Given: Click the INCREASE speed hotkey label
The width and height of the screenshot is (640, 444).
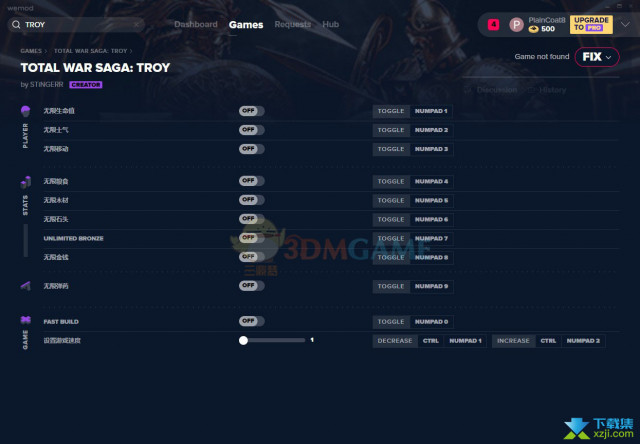Looking at the screenshot, I should click(x=513, y=341).
